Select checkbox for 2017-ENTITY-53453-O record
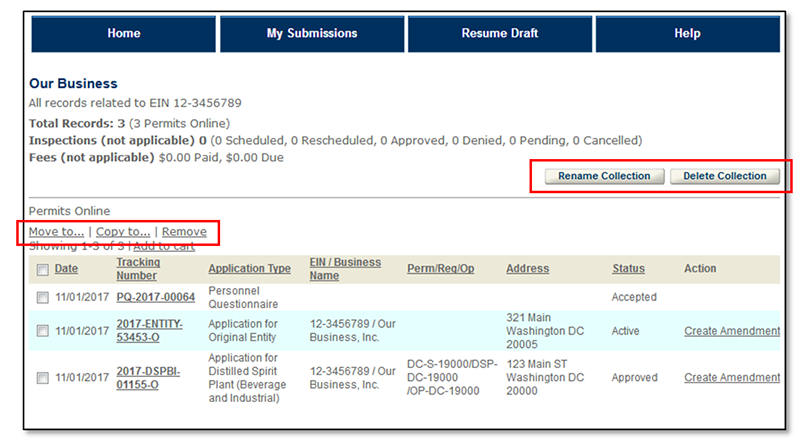 (42, 331)
